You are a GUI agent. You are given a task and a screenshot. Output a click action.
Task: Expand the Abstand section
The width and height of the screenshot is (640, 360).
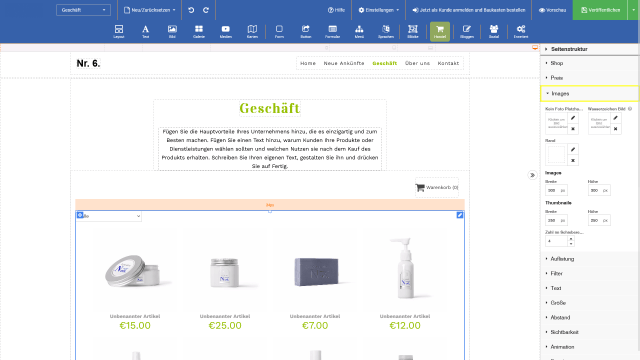pyautogui.click(x=589, y=318)
